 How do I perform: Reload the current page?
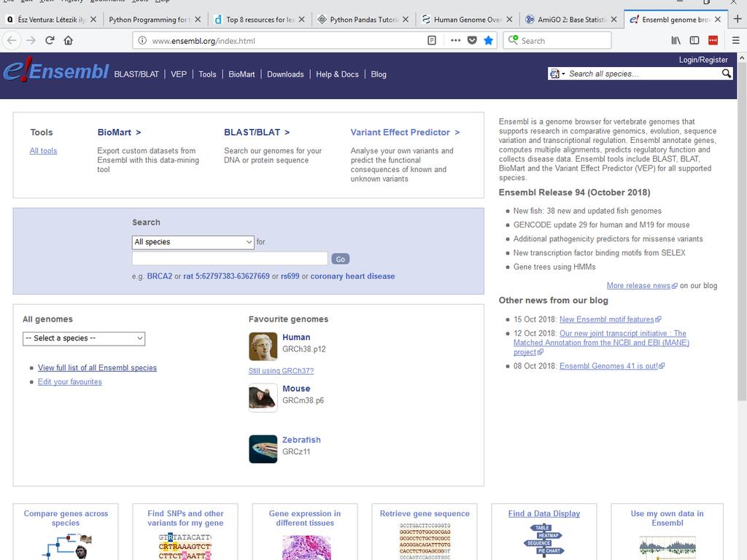pyautogui.click(x=50, y=41)
